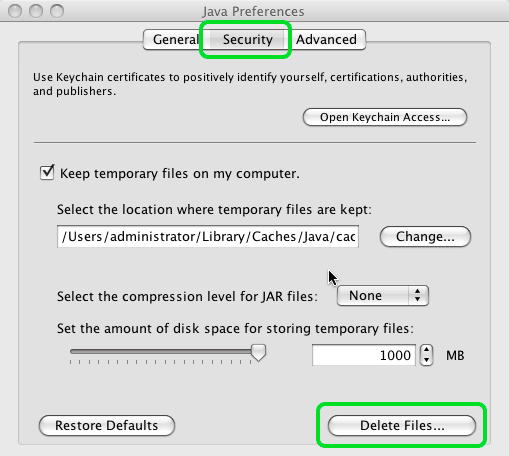
Task: Zoom the Java Preferences window
Action: [57, 11]
